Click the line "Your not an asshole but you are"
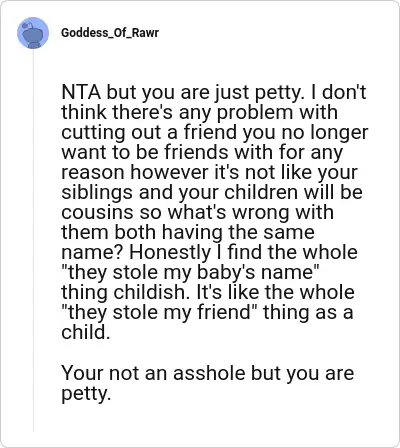Screen dimensions: 400x448 click(207, 373)
